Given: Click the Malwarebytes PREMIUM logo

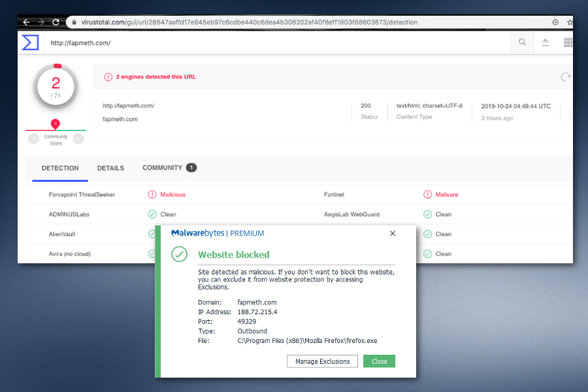Looking at the screenshot, I should pos(218,233).
